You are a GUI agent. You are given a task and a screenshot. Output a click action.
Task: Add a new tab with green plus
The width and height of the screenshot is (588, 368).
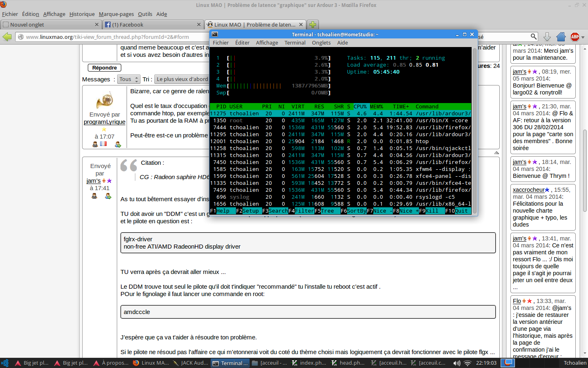(312, 25)
